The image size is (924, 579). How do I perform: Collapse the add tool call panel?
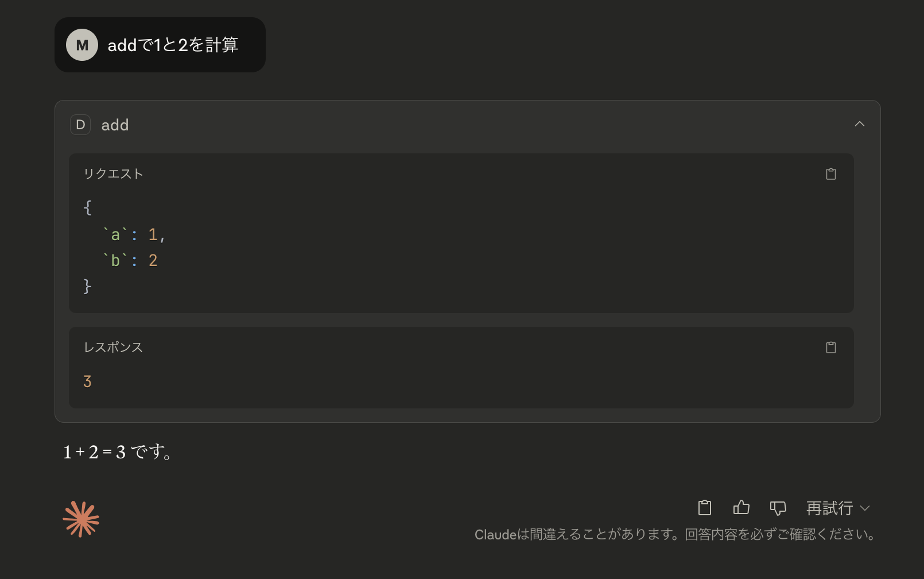859,124
